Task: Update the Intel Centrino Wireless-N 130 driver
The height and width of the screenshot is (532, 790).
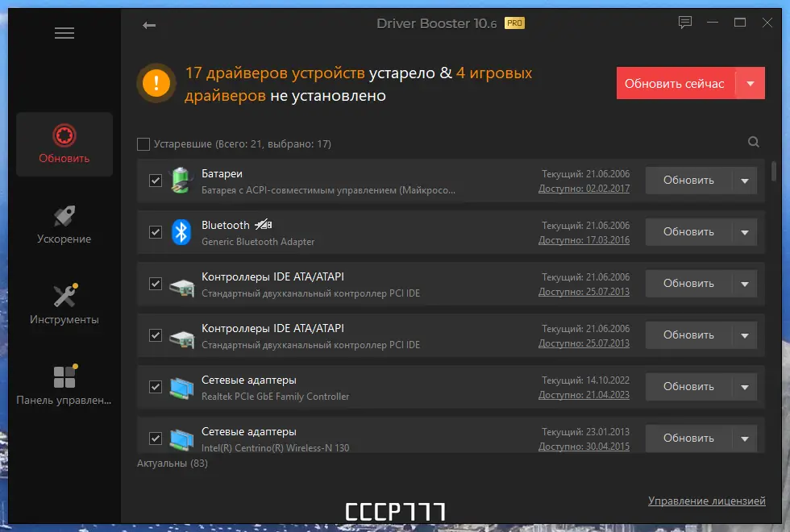Action: tap(688, 438)
